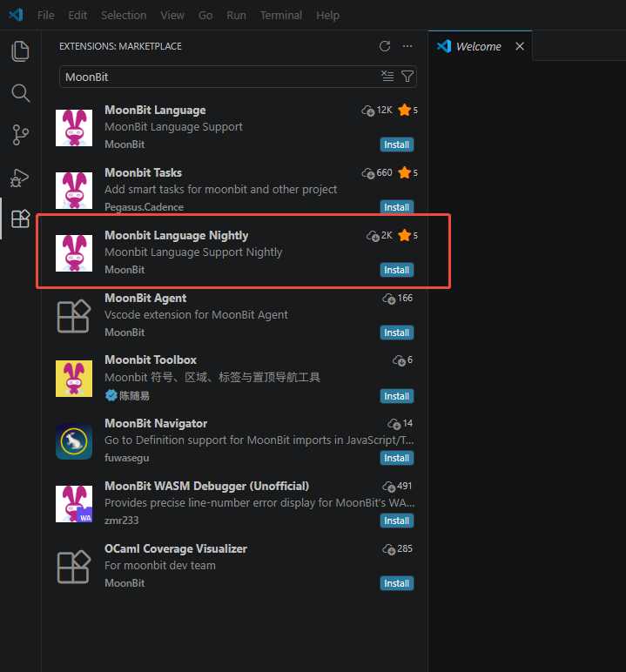Click the fuwasegu publisher name

pyautogui.click(x=127, y=458)
